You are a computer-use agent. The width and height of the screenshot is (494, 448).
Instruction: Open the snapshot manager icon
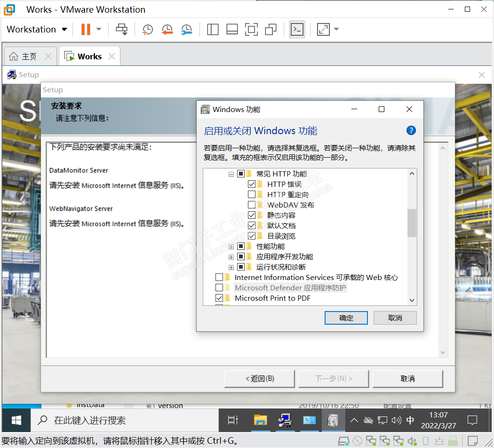187,29
